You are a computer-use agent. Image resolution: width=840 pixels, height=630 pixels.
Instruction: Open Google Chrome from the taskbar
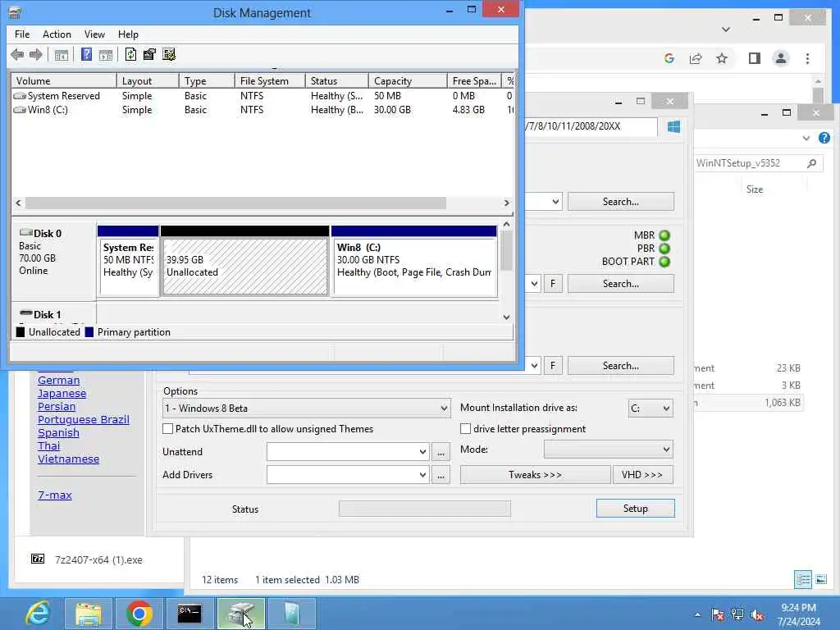click(139, 614)
